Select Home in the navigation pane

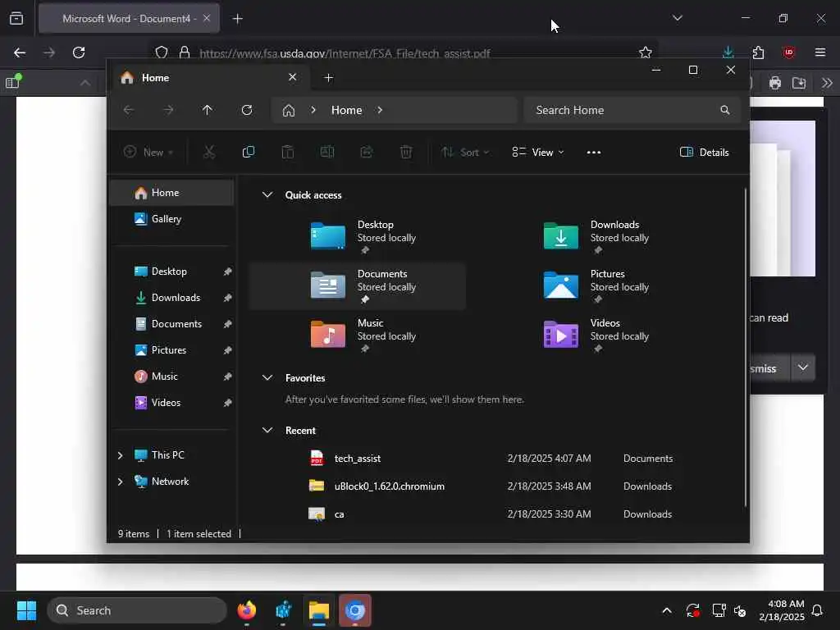click(x=171, y=192)
